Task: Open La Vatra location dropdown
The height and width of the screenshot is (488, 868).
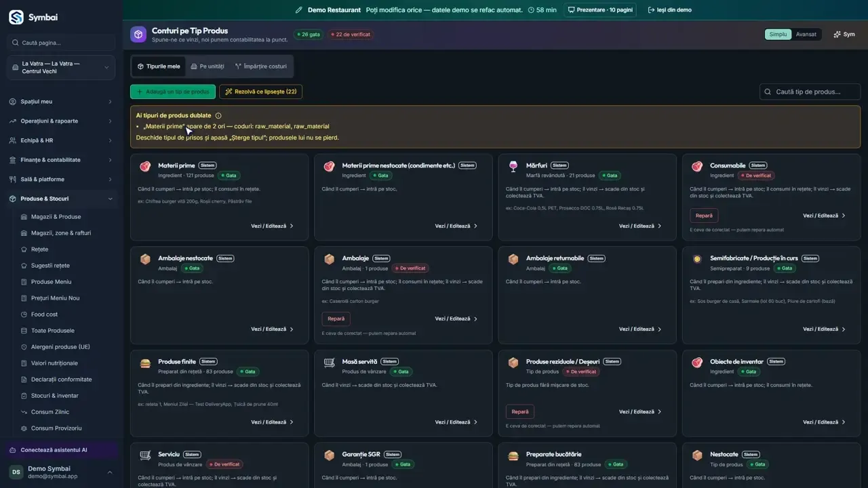Action: (61, 67)
